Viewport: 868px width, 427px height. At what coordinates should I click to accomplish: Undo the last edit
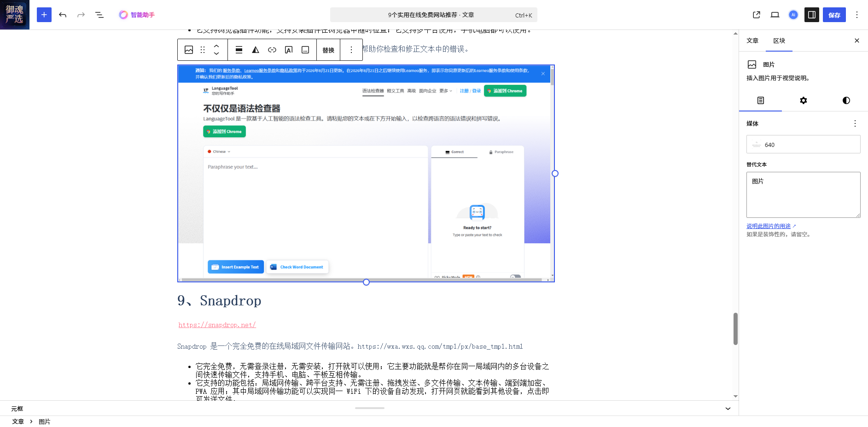[x=63, y=15]
